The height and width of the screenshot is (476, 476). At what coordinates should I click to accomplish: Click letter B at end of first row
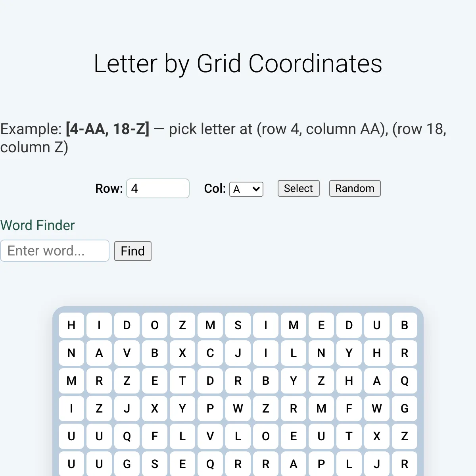click(405, 325)
